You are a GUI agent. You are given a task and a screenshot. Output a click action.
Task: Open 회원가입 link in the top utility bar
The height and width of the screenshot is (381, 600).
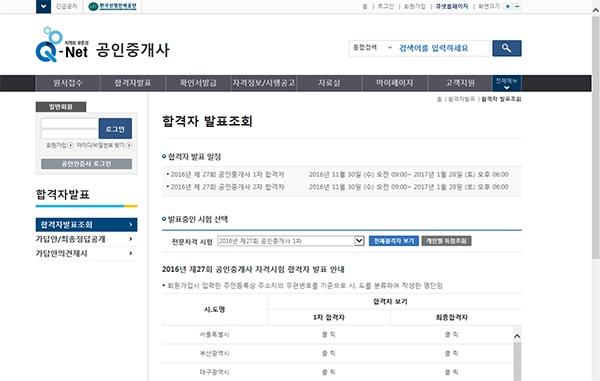tap(415, 7)
